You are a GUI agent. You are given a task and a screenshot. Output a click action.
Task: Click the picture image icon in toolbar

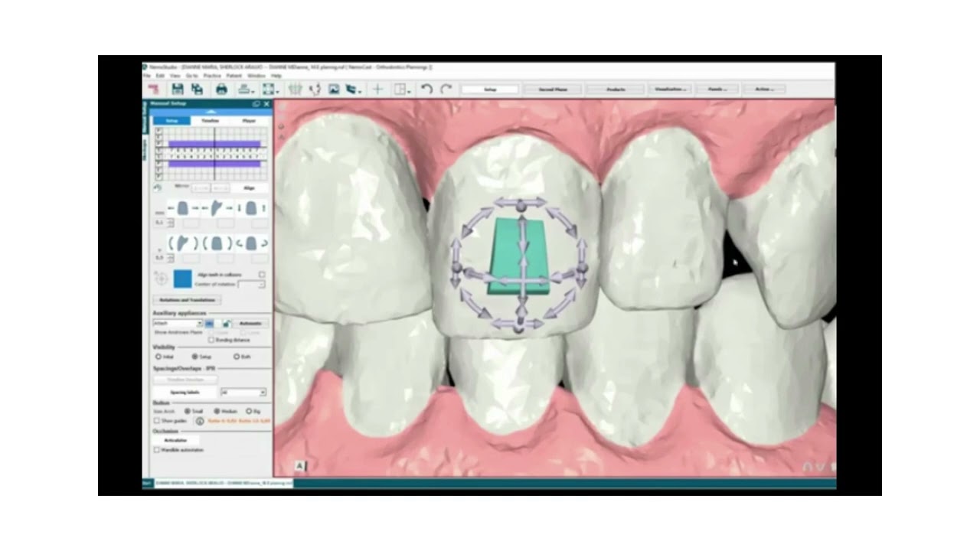tap(334, 90)
